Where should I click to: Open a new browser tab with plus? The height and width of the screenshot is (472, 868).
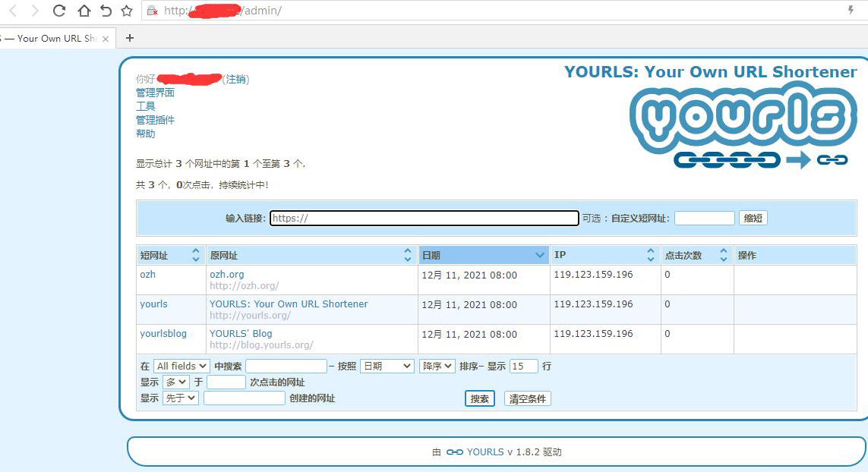pos(130,38)
